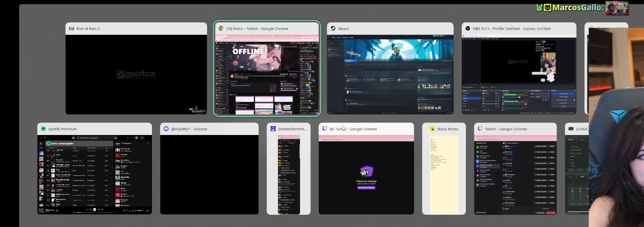Click the '(8) Twitch - Google Chrome' title
Screen dimensions: 644x227
click(353, 129)
